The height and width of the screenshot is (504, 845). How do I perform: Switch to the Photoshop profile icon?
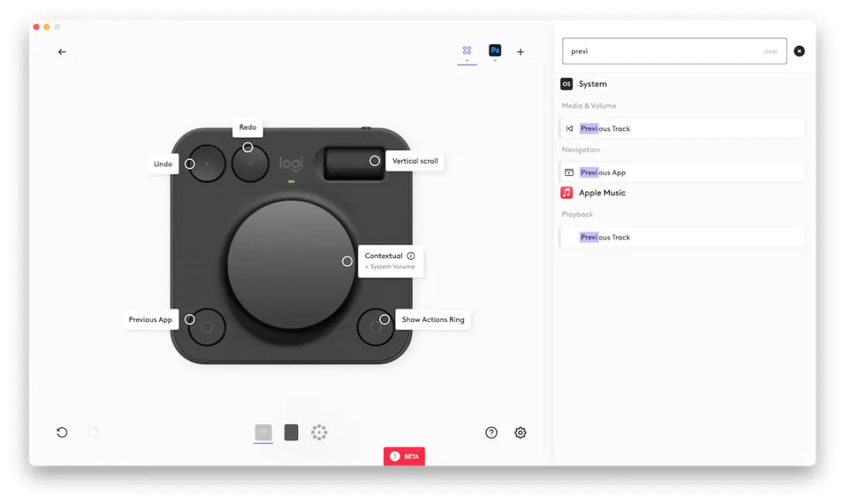495,50
